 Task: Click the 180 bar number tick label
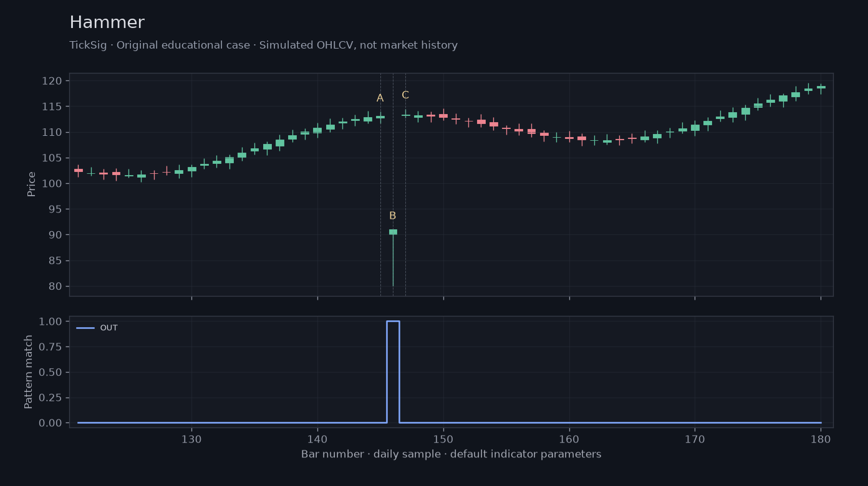pyautogui.click(x=821, y=439)
